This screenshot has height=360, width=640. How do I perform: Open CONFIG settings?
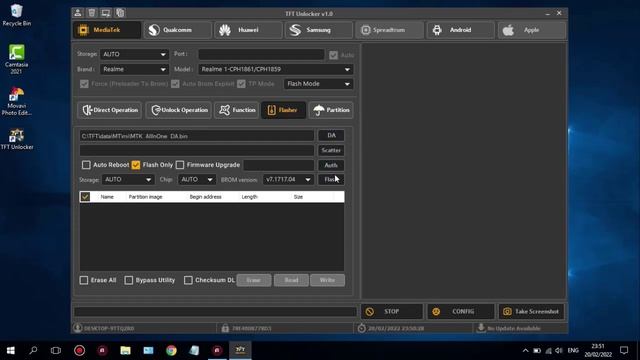[x=460, y=311]
